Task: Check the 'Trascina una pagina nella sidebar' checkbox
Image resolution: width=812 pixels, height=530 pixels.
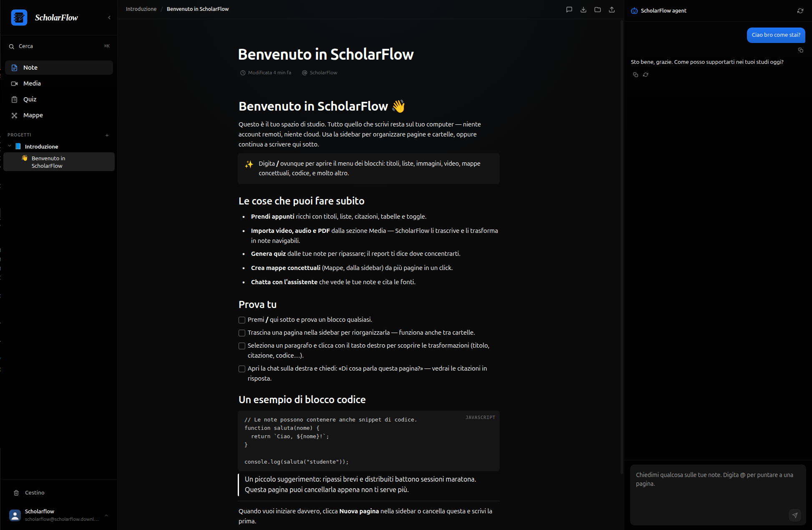Action: click(242, 333)
